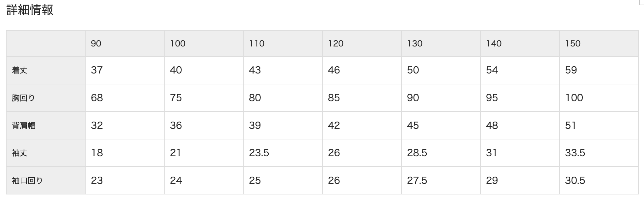Click the 着丈 value 54 cell
This screenshot has height=205, width=644.
(x=520, y=70)
